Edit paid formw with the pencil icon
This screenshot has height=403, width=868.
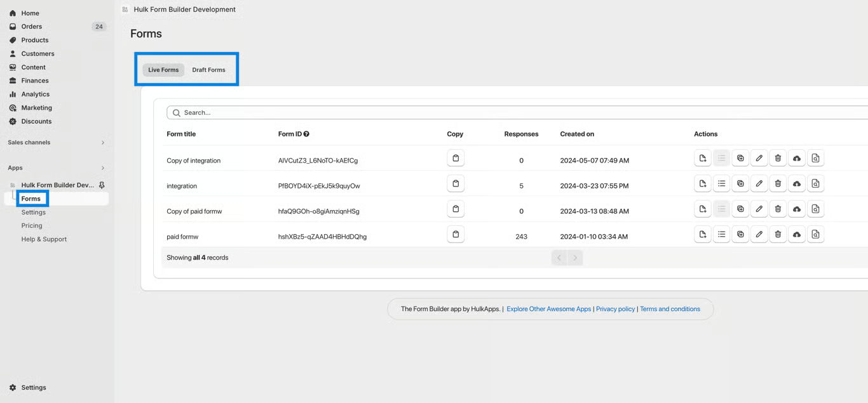click(x=759, y=234)
